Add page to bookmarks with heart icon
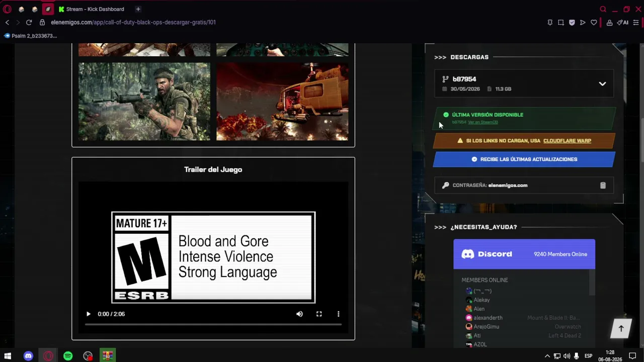The height and width of the screenshot is (362, 644). click(594, 22)
